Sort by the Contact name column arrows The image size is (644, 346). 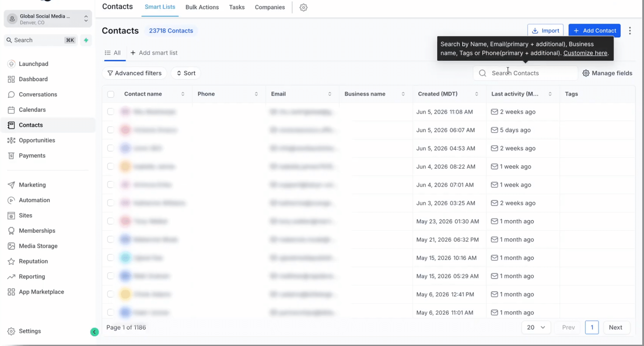pos(183,94)
